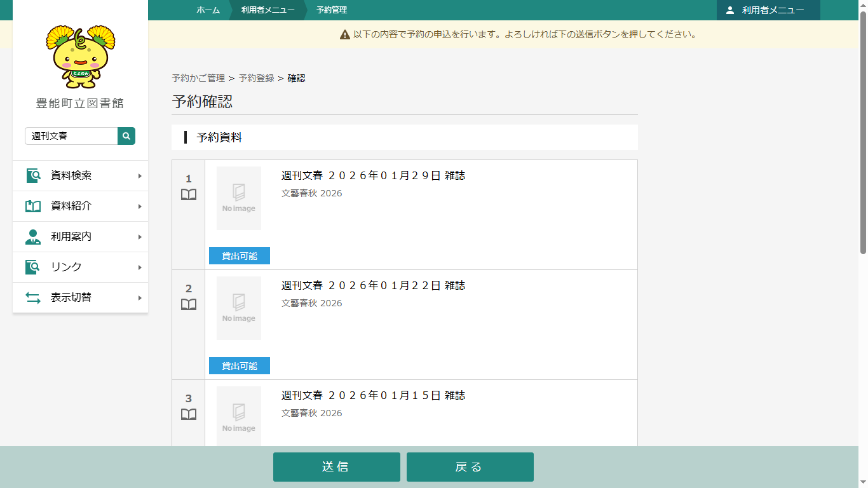The image size is (868, 488).
Task: Click the warning triangle icon in notice bar
Action: pyautogui.click(x=345, y=34)
